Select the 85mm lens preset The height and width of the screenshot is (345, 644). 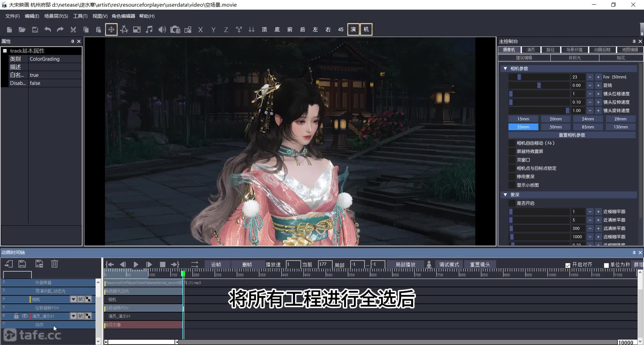click(588, 127)
